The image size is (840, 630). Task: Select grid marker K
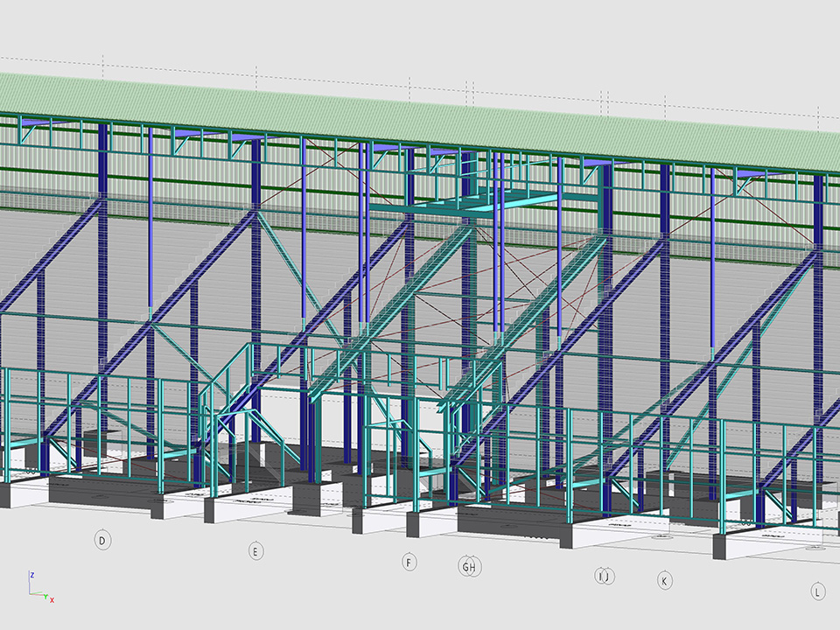click(665, 580)
